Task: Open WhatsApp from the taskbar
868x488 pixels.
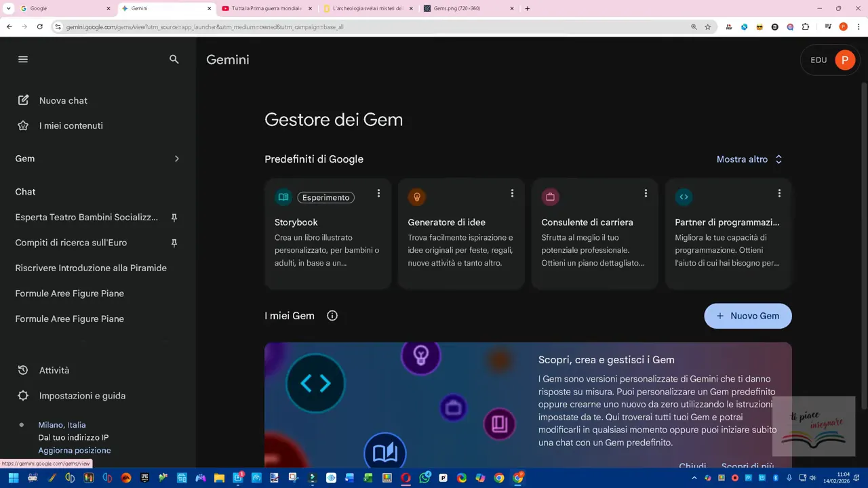Action: [x=425, y=478]
